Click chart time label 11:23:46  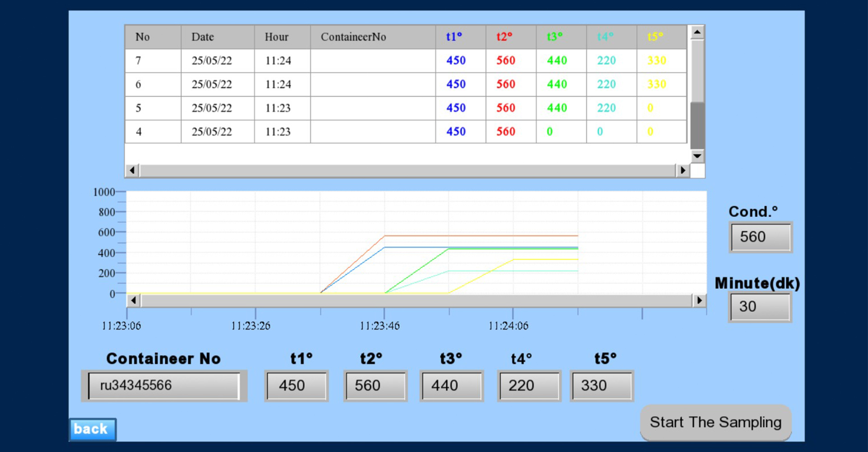click(380, 326)
